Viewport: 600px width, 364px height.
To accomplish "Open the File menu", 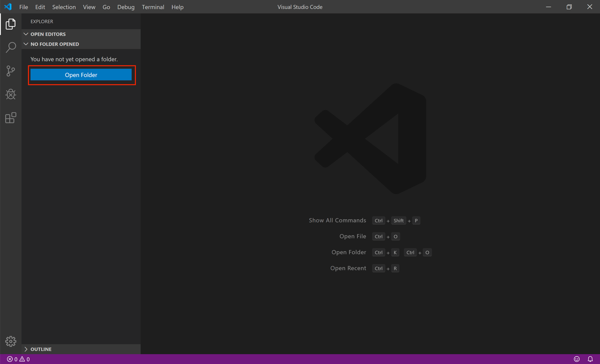I will pyautogui.click(x=24, y=7).
